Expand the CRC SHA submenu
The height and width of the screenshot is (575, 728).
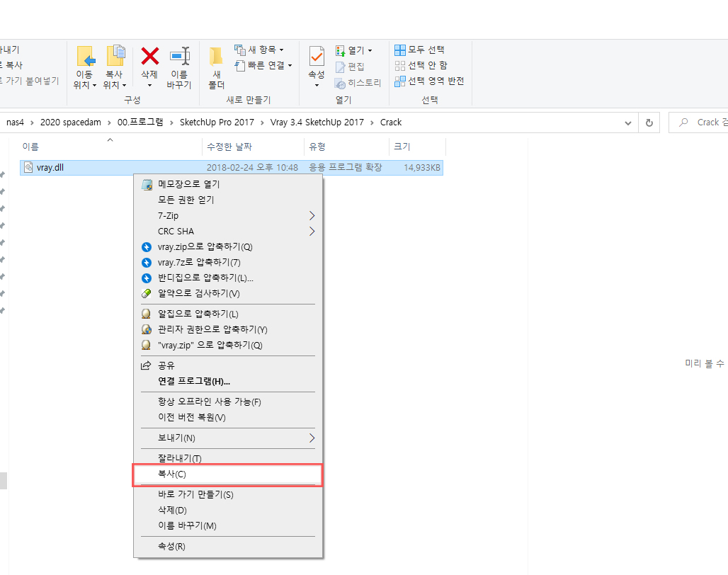pyautogui.click(x=228, y=232)
